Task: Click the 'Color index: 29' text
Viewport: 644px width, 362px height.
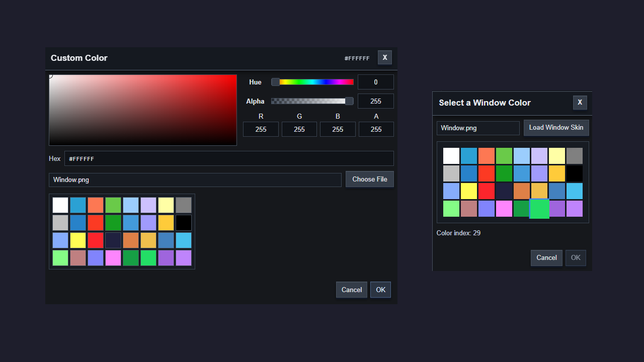Action: coord(458,233)
